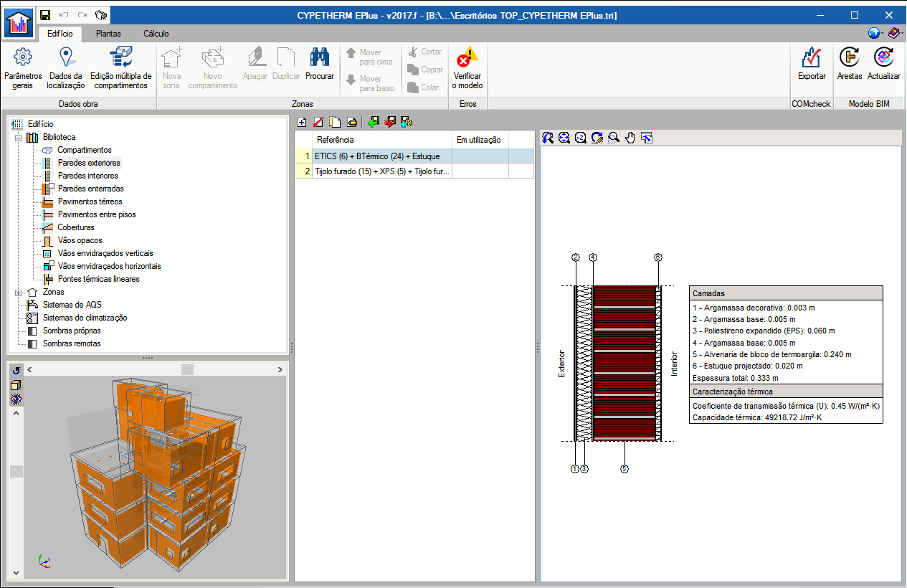Edit selected wall entry icon
Image resolution: width=907 pixels, height=588 pixels.
(351, 122)
